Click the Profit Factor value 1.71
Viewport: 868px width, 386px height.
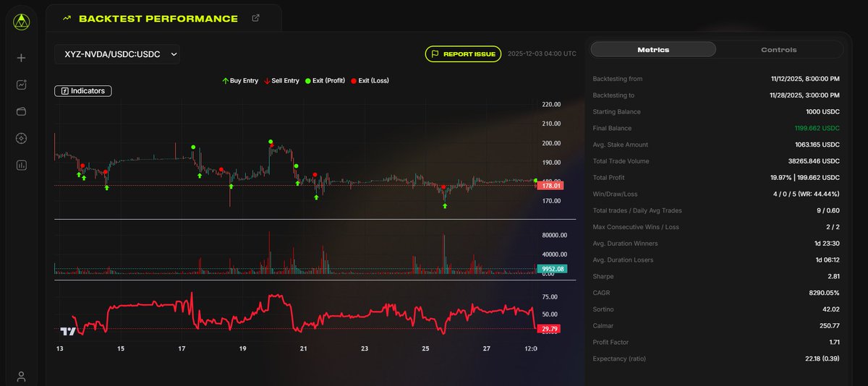point(833,342)
